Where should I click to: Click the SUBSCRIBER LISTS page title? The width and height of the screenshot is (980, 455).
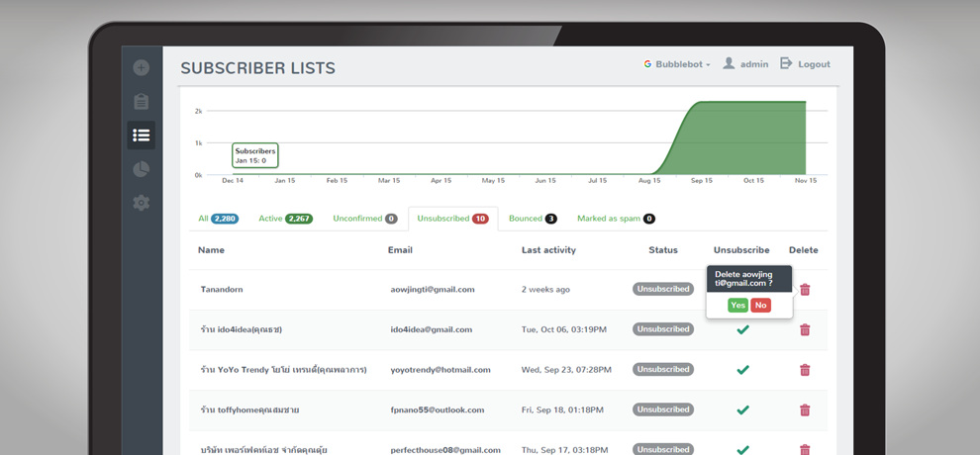coord(258,68)
